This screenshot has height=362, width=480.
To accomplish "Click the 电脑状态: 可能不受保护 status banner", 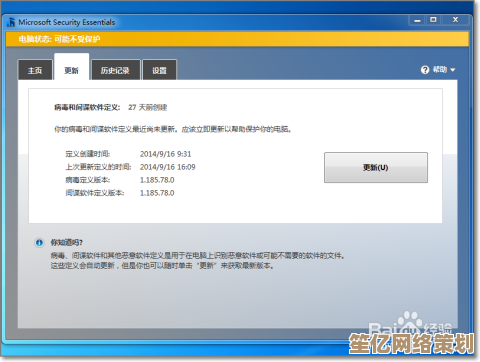I will 237,39.
